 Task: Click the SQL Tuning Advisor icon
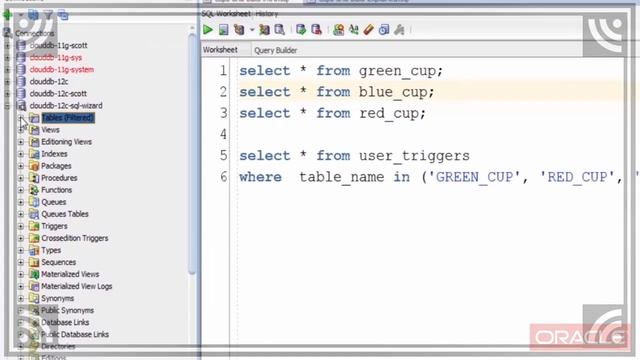point(280,29)
